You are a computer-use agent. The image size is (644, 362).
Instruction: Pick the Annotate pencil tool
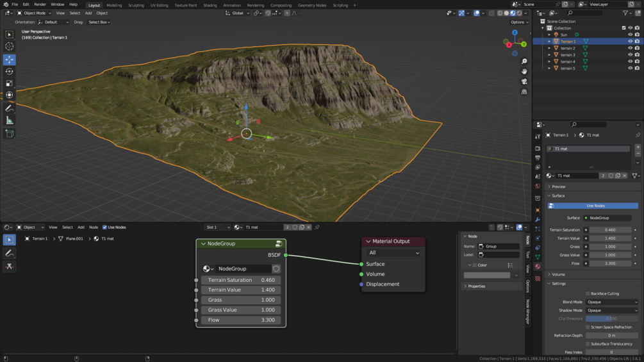(x=9, y=108)
